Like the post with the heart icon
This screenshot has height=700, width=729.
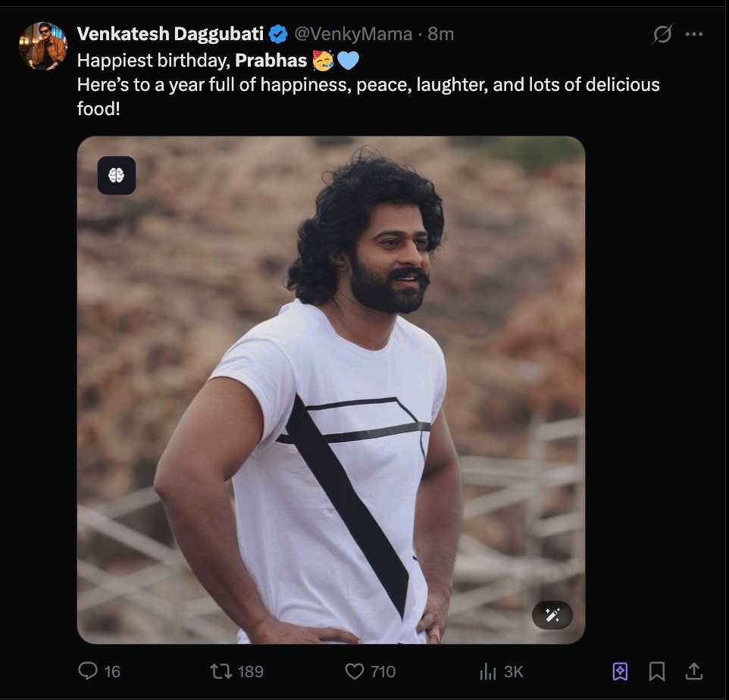coord(354,671)
